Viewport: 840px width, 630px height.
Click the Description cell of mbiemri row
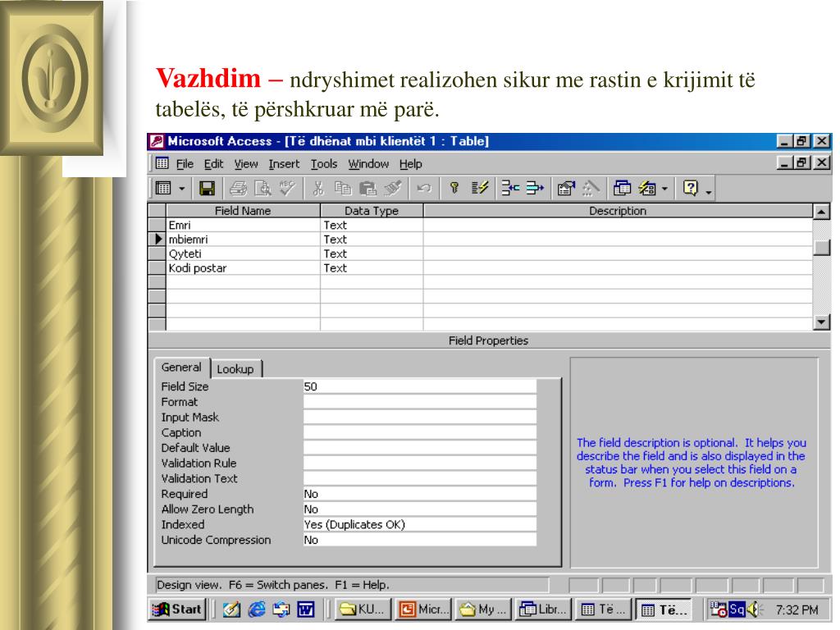(x=618, y=240)
